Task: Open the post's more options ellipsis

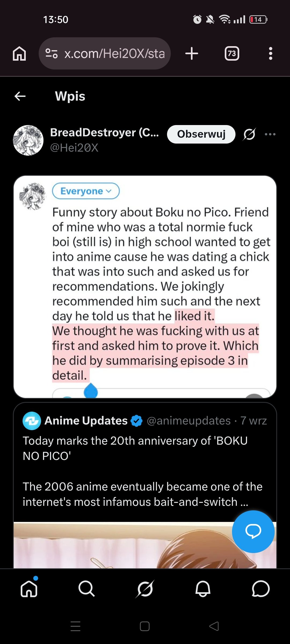Action: pos(270,134)
